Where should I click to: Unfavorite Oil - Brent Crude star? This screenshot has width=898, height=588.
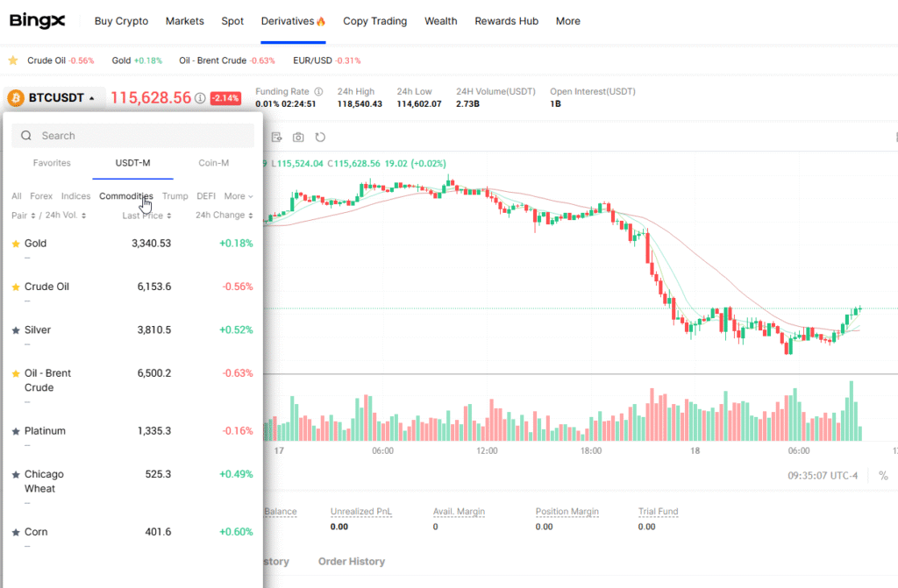coord(16,373)
